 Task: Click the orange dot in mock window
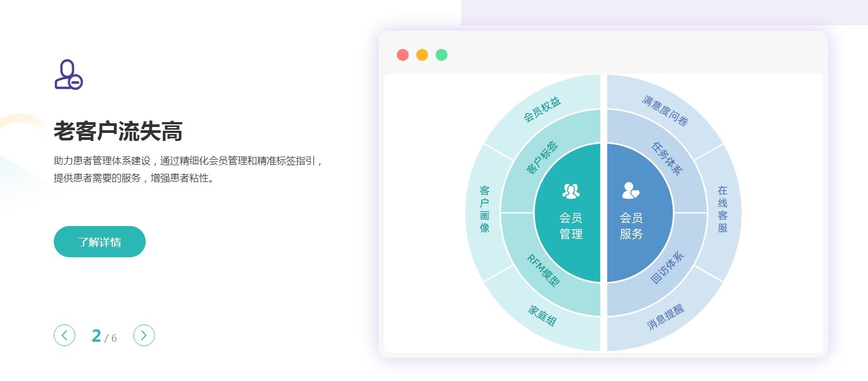[422, 55]
